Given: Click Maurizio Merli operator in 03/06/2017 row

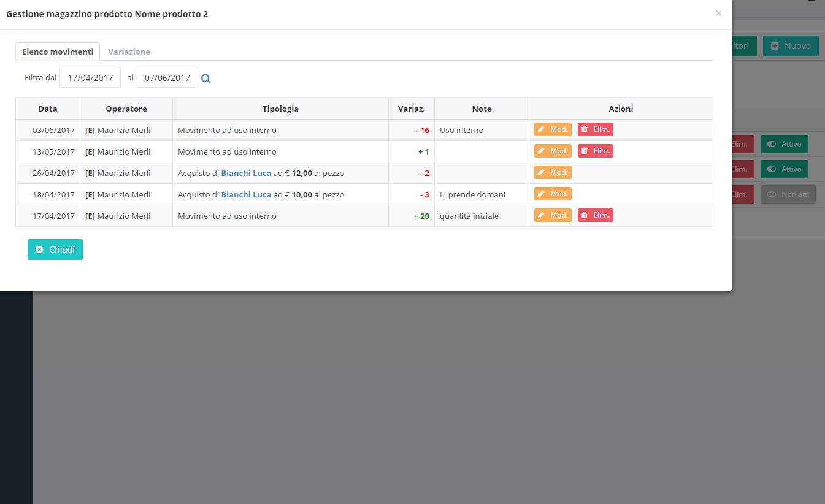Looking at the screenshot, I should 118,130.
